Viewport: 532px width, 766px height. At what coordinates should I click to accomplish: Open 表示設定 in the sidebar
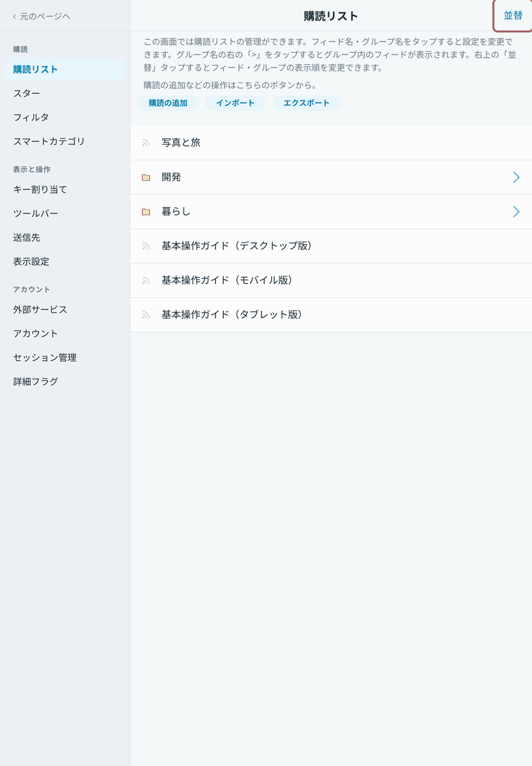click(65, 262)
